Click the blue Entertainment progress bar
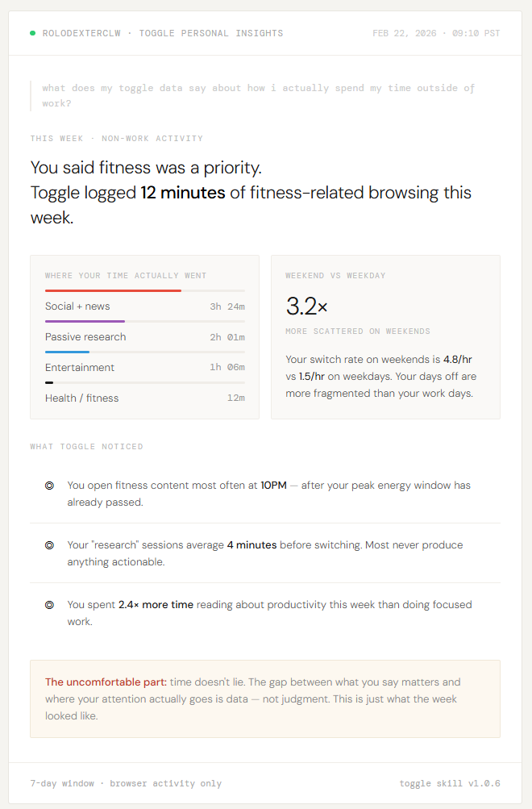The image size is (532, 809). [x=67, y=352]
